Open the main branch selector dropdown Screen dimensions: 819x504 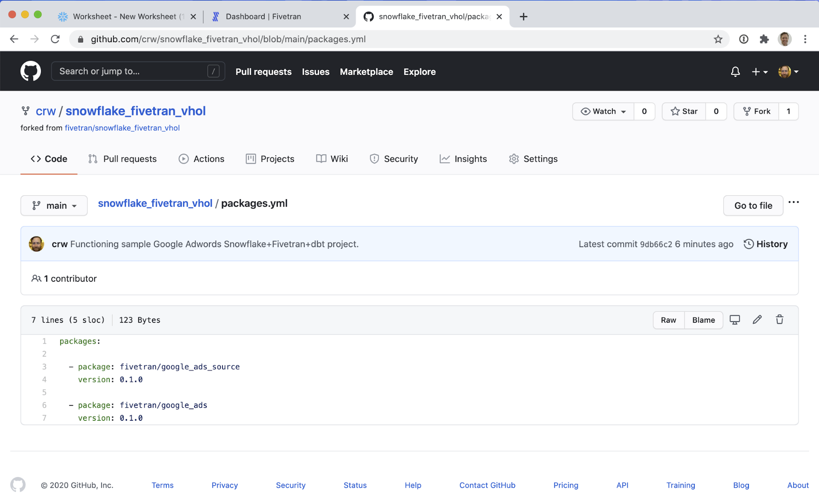point(54,206)
